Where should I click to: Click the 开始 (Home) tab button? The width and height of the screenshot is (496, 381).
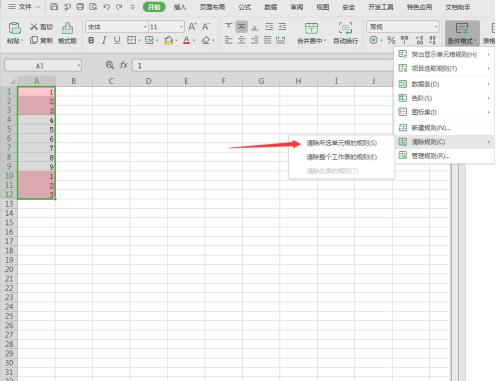pyautogui.click(x=154, y=7)
